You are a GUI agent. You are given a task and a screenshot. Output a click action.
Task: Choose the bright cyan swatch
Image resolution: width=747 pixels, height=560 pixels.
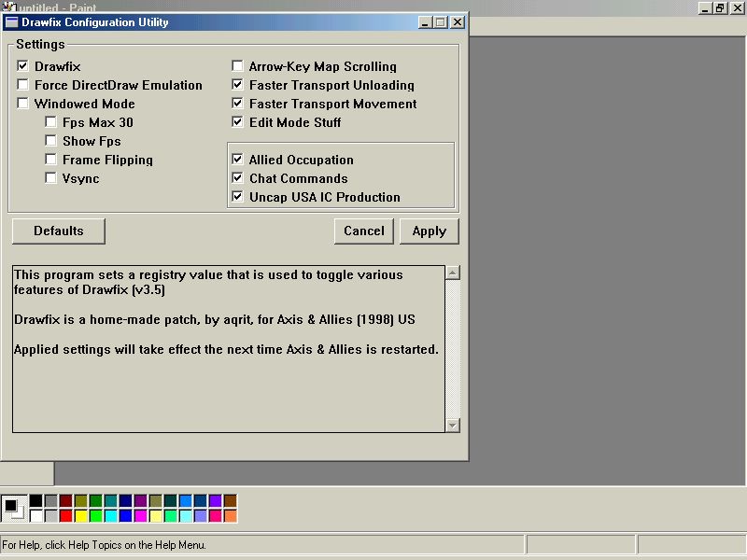pyautogui.click(x=111, y=516)
